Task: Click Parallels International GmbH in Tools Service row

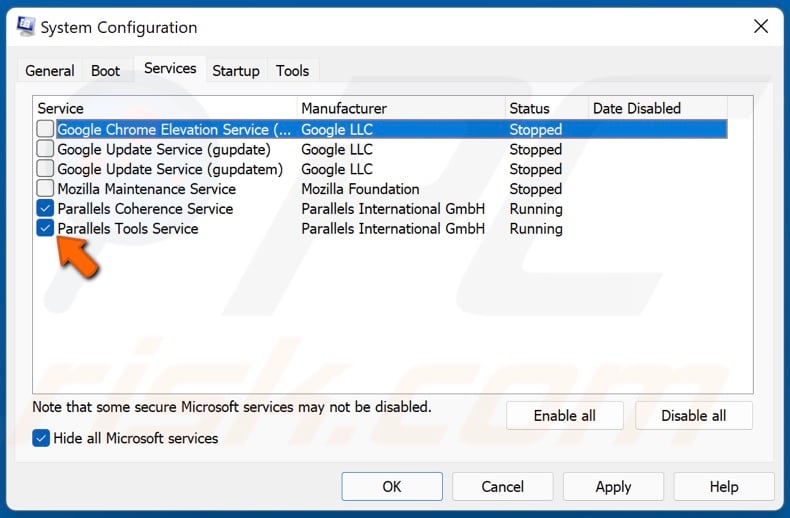Action: tap(393, 228)
